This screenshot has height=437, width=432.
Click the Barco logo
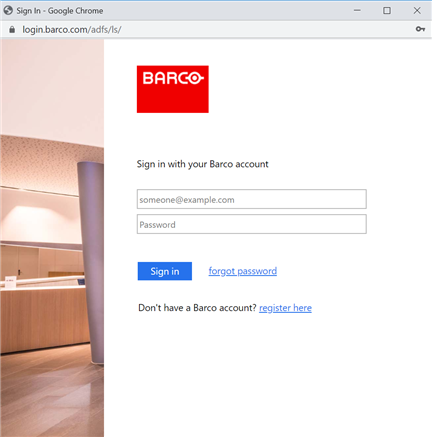[173, 89]
